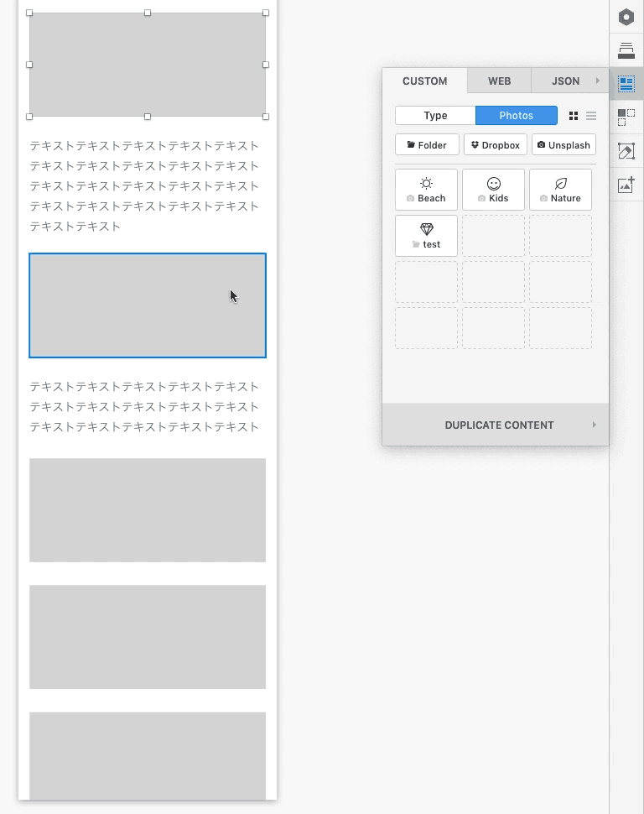Viewport: 644px width, 814px height.
Task: Switch to list view of photo sources
Action: (591, 116)
